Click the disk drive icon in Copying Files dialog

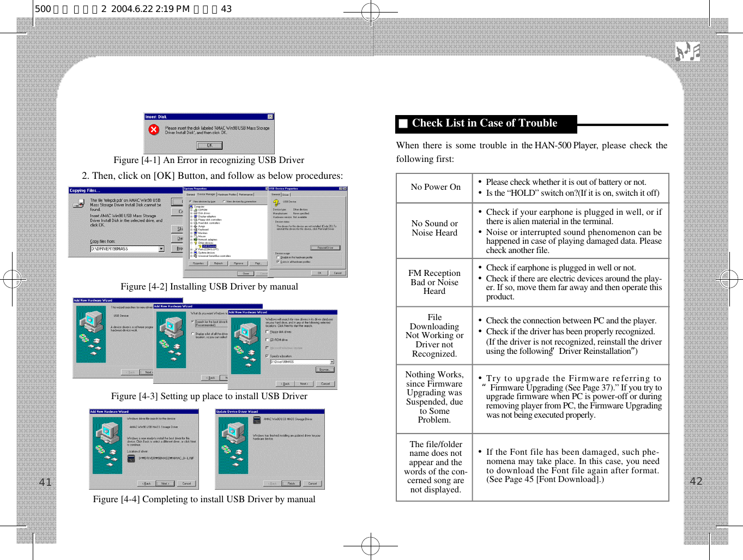coord(78,203)
